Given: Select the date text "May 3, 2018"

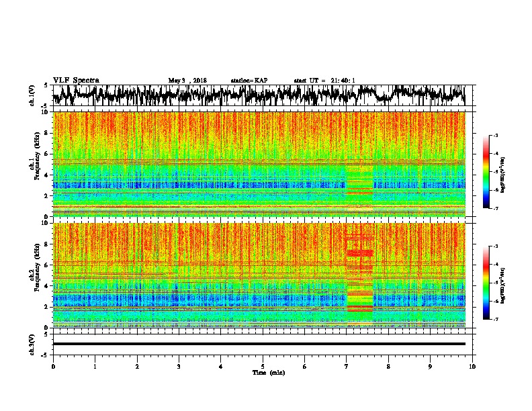Looking at the screenshot, I should click(187, 81).
